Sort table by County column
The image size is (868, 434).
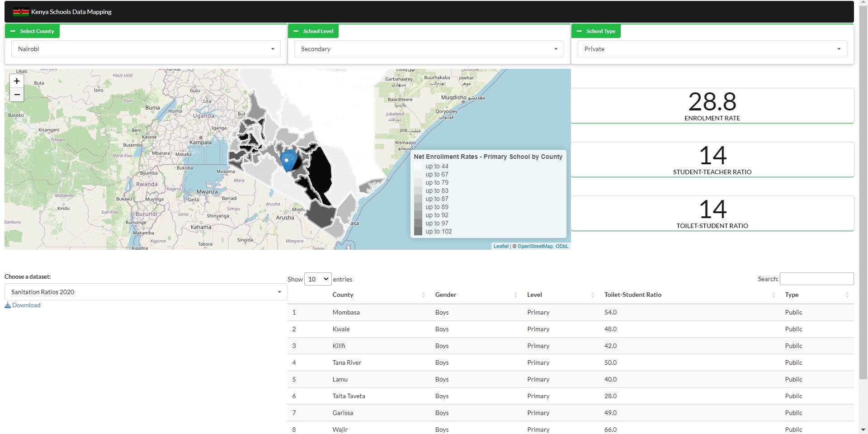pyautogui.click(x=343, y=295)
